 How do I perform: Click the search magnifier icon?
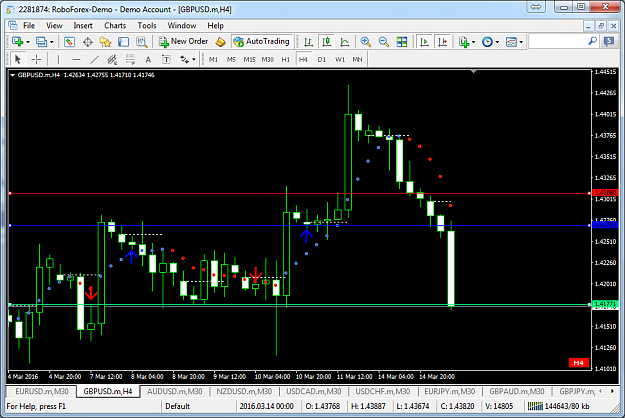pos(593,41)
